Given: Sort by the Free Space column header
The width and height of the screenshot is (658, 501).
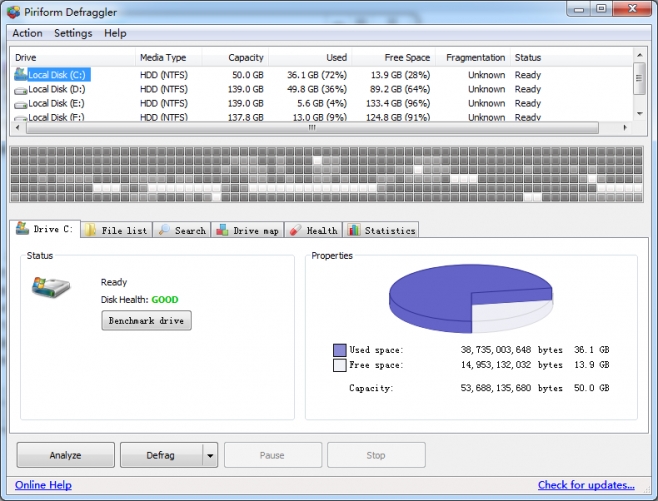Looking at the screenshot, I should [393, 57].
